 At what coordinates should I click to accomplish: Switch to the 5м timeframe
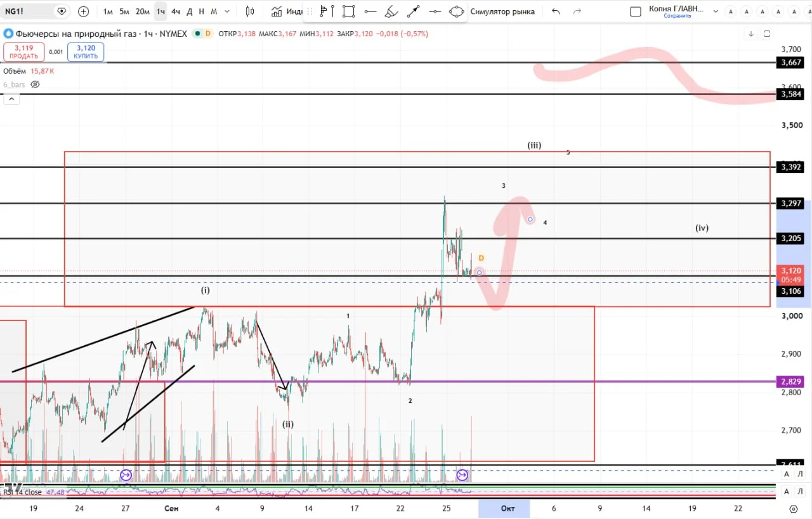click(x=124, y=11)
